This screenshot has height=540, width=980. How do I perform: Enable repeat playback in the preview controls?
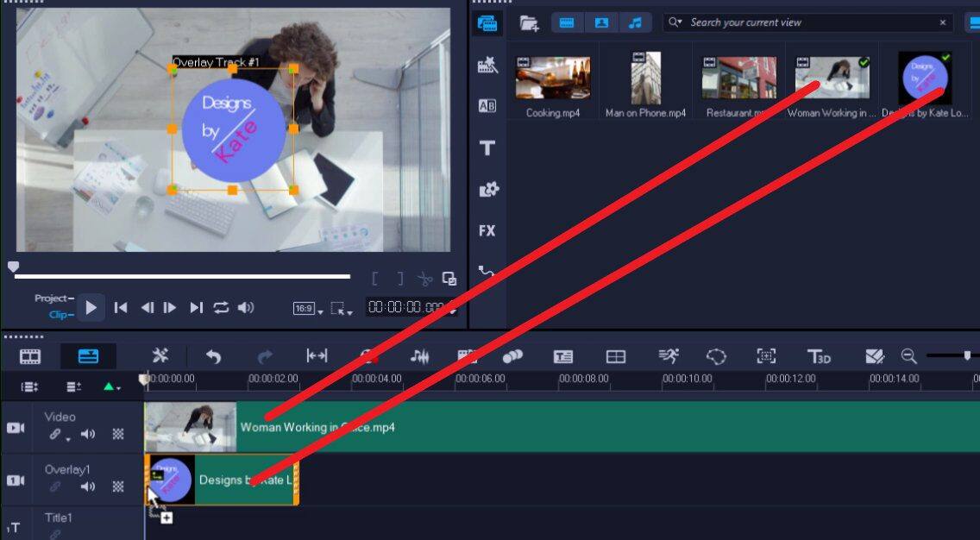pos(223,306)
